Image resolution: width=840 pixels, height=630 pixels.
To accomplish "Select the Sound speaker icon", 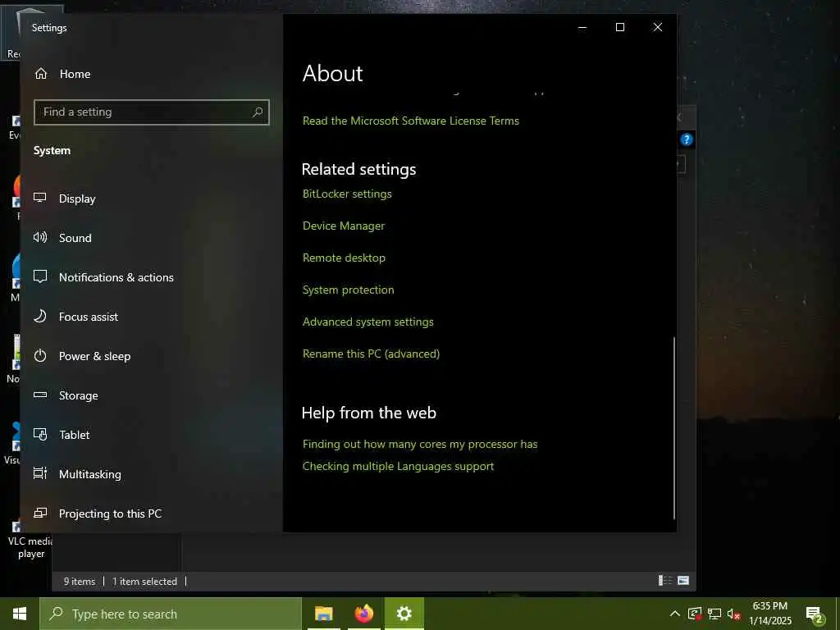I will pos(40,237).
